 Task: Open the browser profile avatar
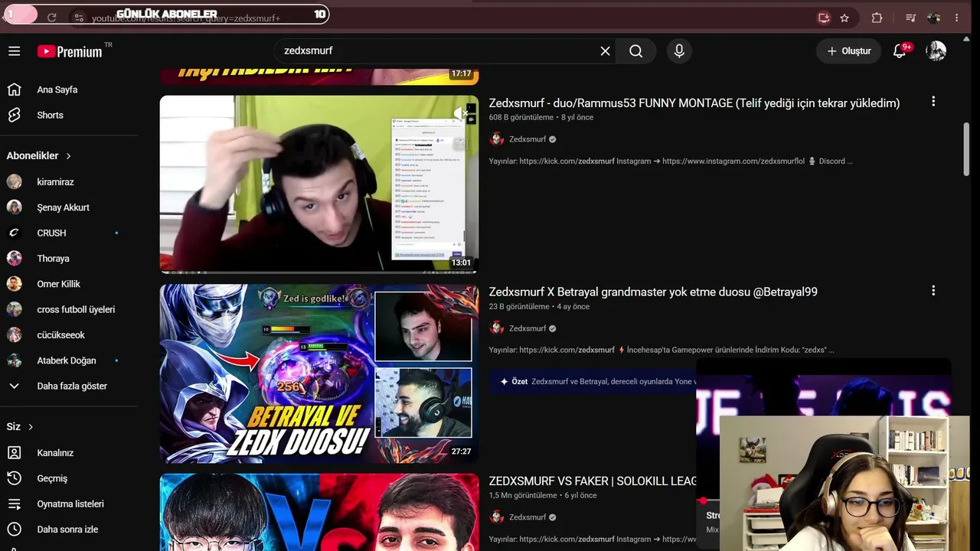click(x=933, y=18)
